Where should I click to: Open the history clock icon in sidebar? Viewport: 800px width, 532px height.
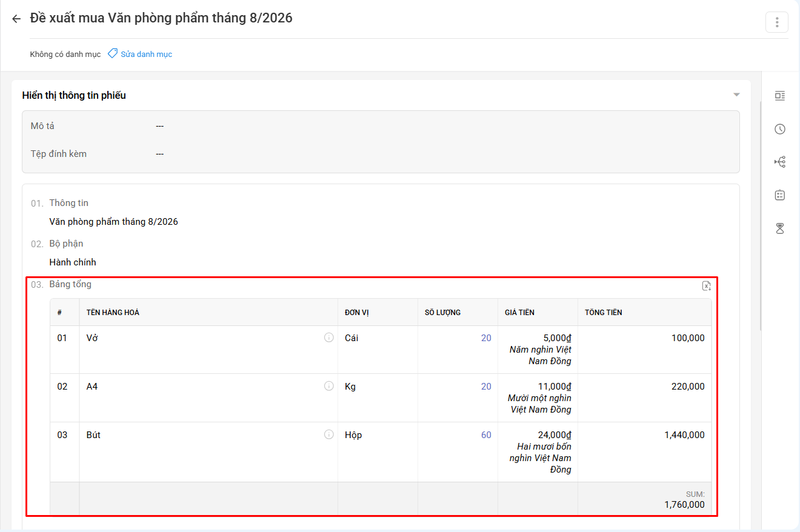(x=780, y=129)
